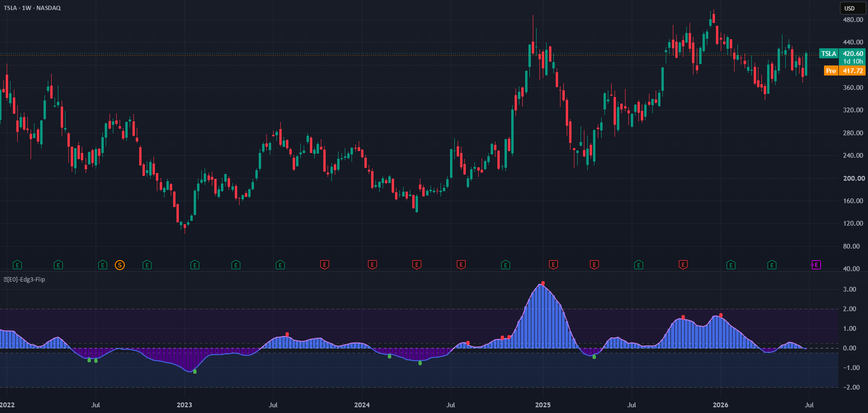Viewport: 868px width, 413px height.
Task: Select the April 2023 green earnings marker
Action: coord(236,265)
